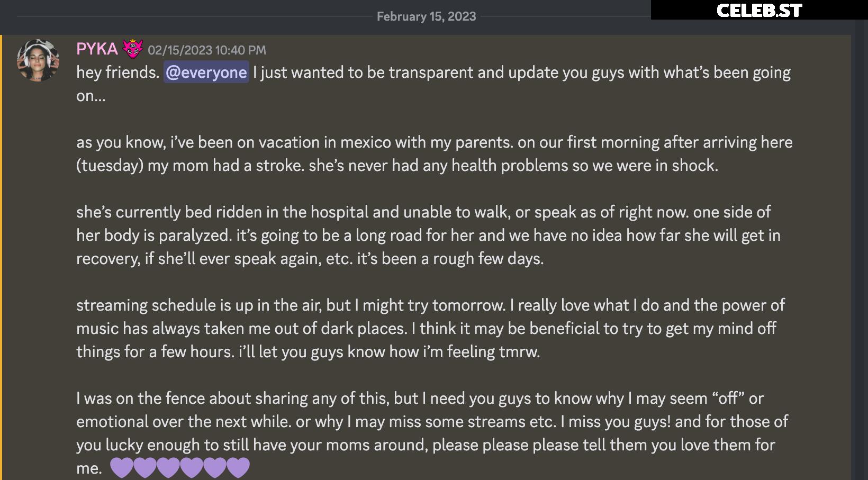Screen dimensions: 868x480
Task: Click the last purple heart emoji
Action: click(238, 468)
